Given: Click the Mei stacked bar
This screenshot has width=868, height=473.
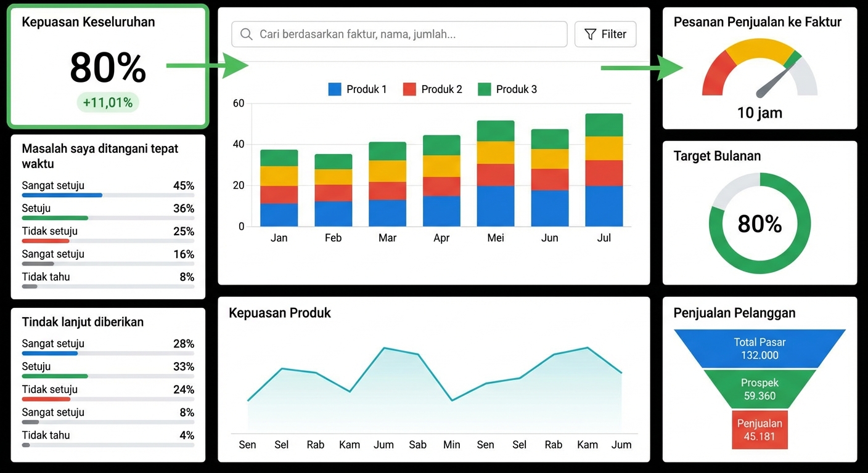Looking at the screenshot, I should point(496,174).
